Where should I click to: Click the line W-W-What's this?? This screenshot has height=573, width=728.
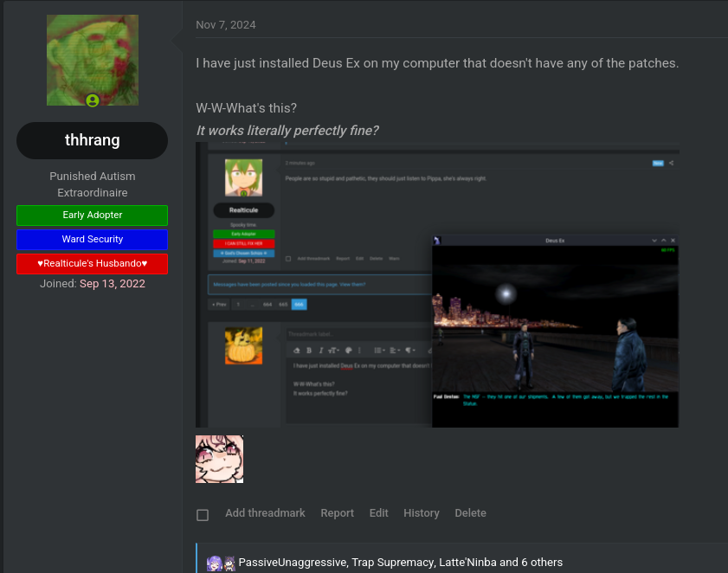tap(246, 108)
